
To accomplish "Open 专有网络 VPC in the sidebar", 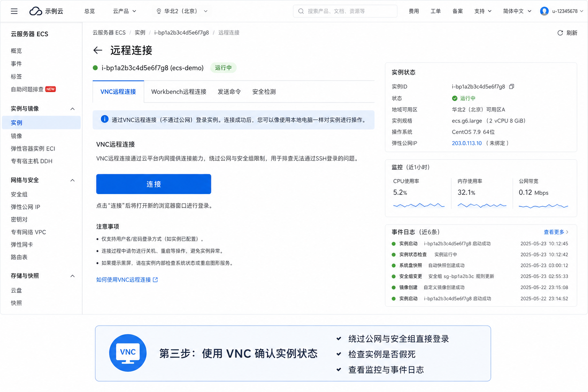I will click(28, 232).
